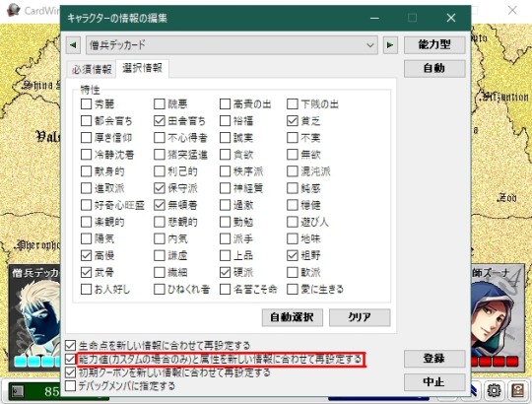The image size is (532, 404).
Task: Uncheck the 粗野 trait checkbox
Action: (293, 255)
